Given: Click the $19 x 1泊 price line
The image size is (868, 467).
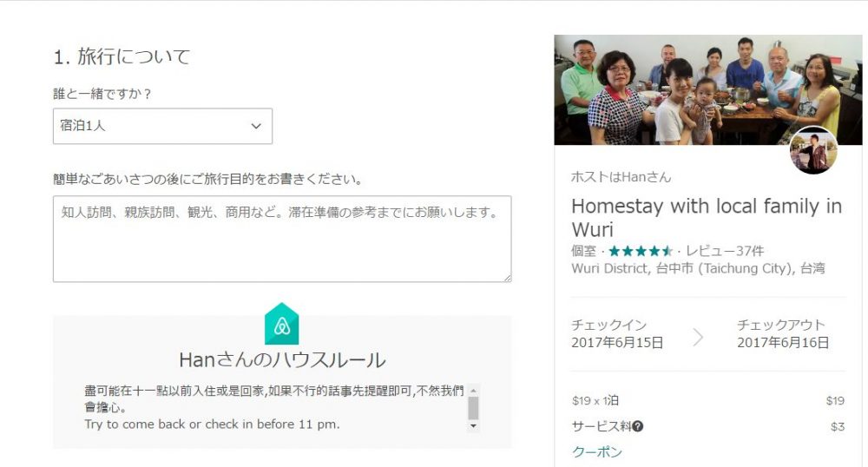Looking at the screenshot, I should pos(595,401).
